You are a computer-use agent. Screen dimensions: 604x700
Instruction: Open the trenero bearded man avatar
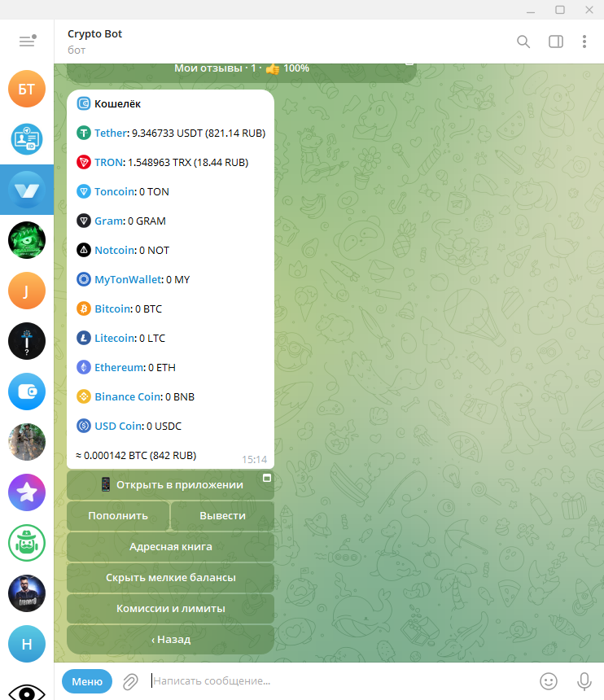pos(27,593)
